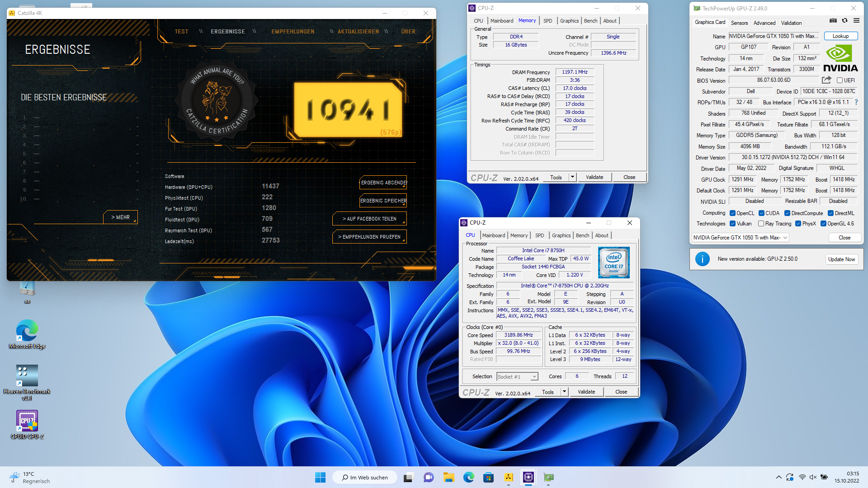The image size is (868, 488).
Task: Open the Socket #1 selection dropdown
Action: pyautogui.click(x=517, y=376)
